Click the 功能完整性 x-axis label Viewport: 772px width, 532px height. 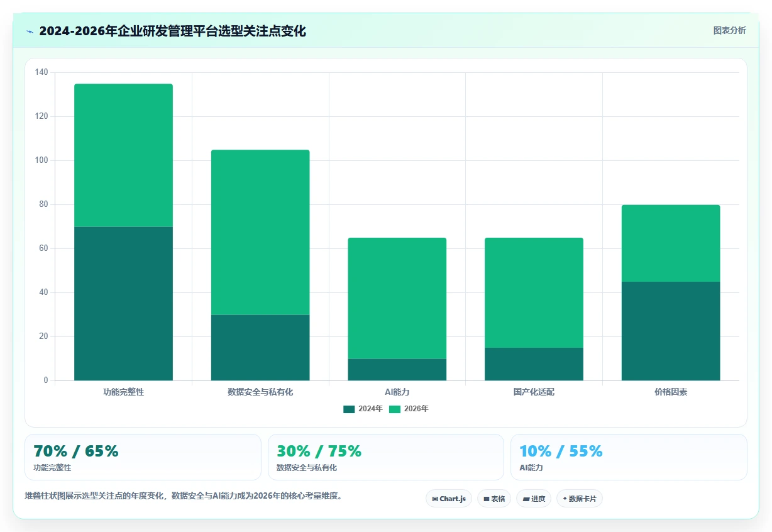(x=123, y=392)
